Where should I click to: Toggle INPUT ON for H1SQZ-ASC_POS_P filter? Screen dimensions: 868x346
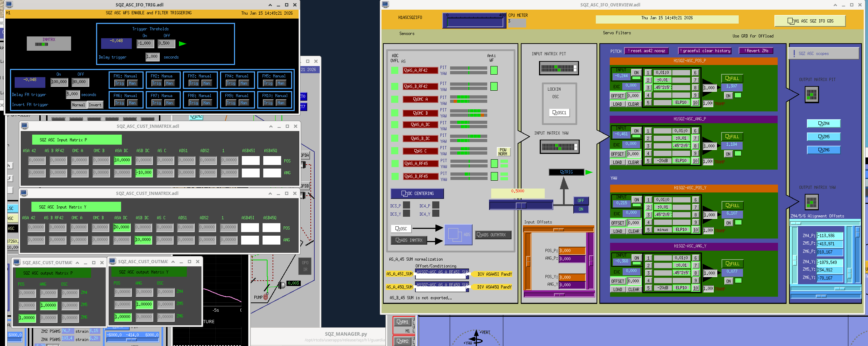pyautogui.click(x=636, y=73)
